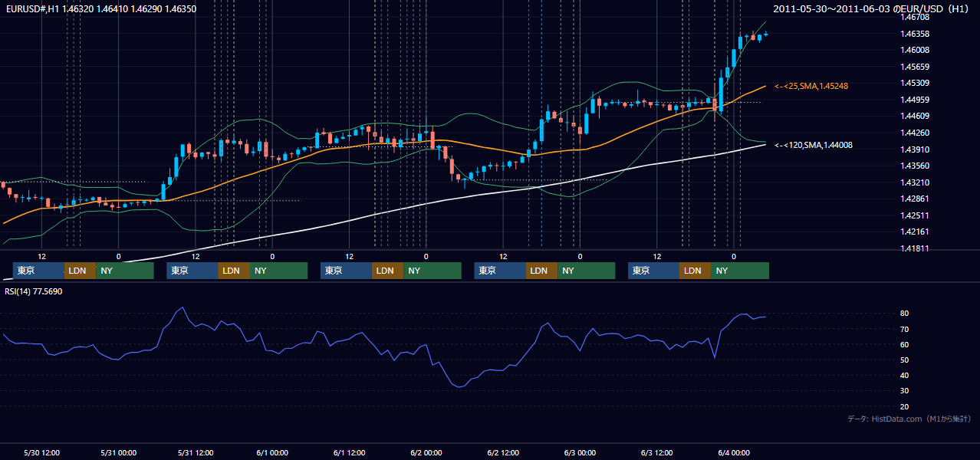The height and width of the screenshot is (460, 980).
Task: Select the leftmost NY session box
Action: click(x=125, y=271)
